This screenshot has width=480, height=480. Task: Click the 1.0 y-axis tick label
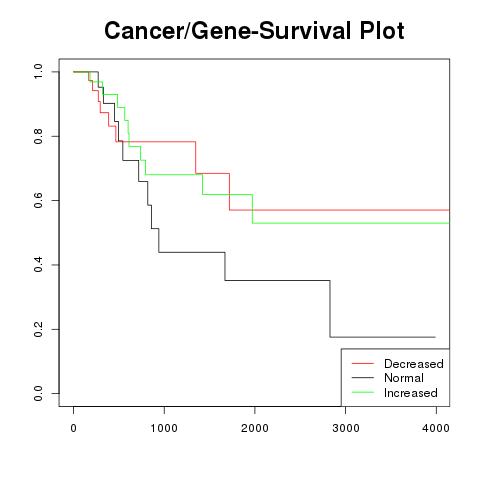[x=38, y=71]
